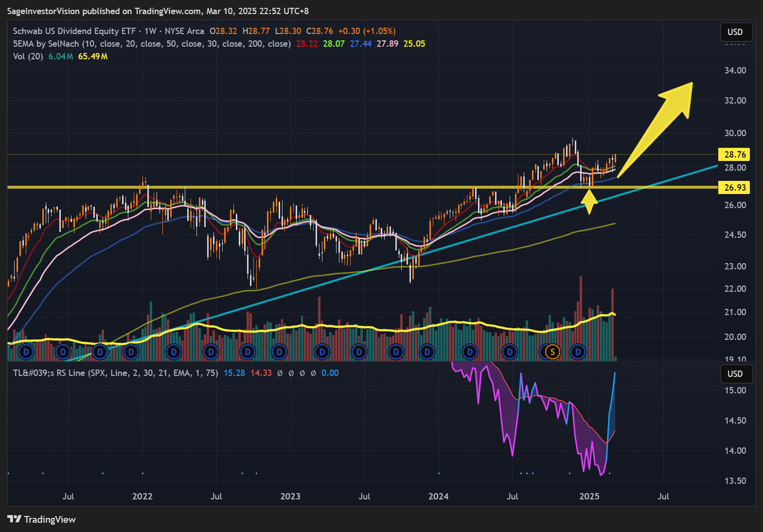Click the high price H28.77
Image resolution: width=763 pixels, height=532 pixels.
(x=256, y=31)
